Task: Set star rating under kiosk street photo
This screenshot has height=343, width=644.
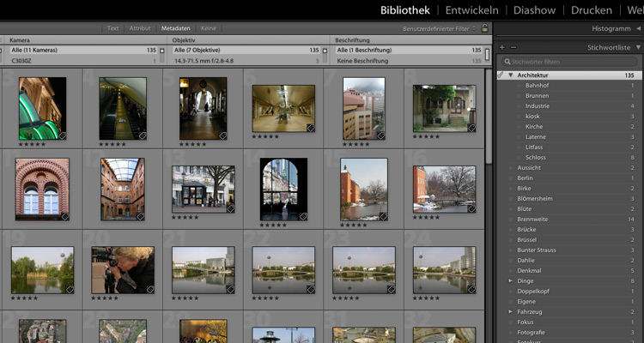Action: (185, 217)
